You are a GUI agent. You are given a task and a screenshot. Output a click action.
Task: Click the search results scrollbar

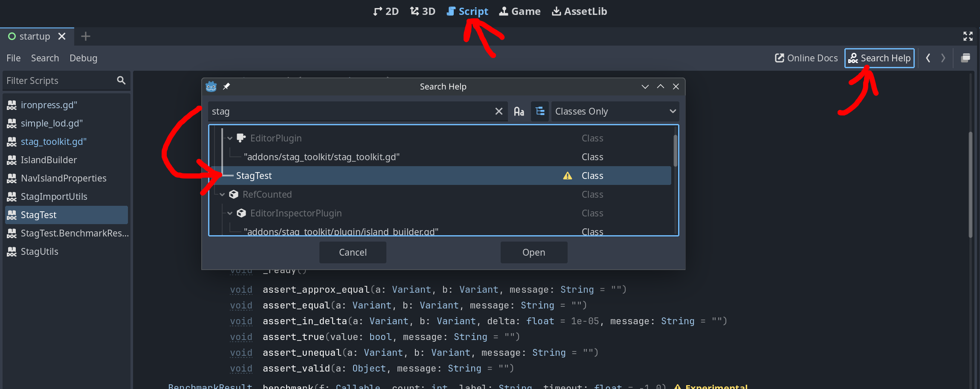click(675, 150)
